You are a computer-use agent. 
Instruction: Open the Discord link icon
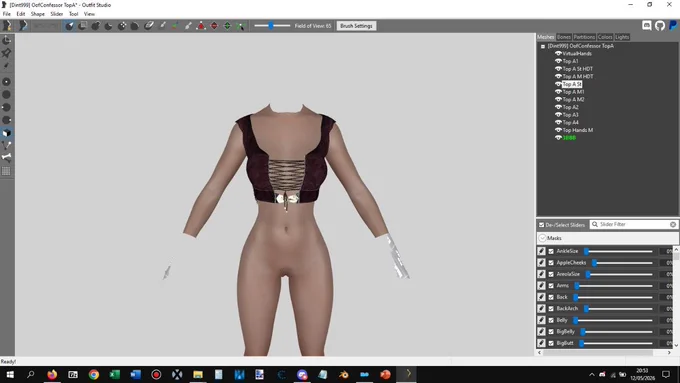(647, 26)
